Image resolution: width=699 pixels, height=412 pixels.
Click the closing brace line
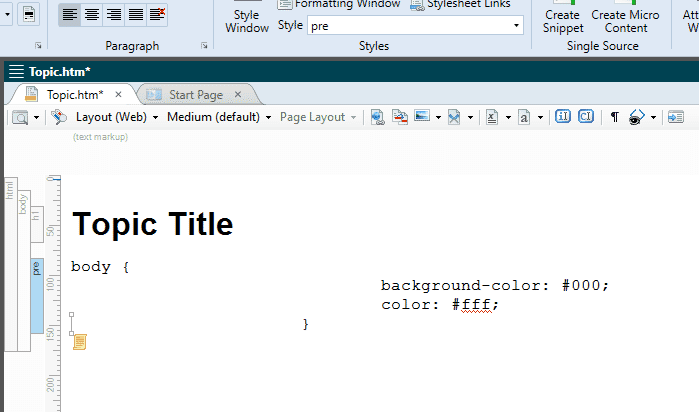click(305, 324)
